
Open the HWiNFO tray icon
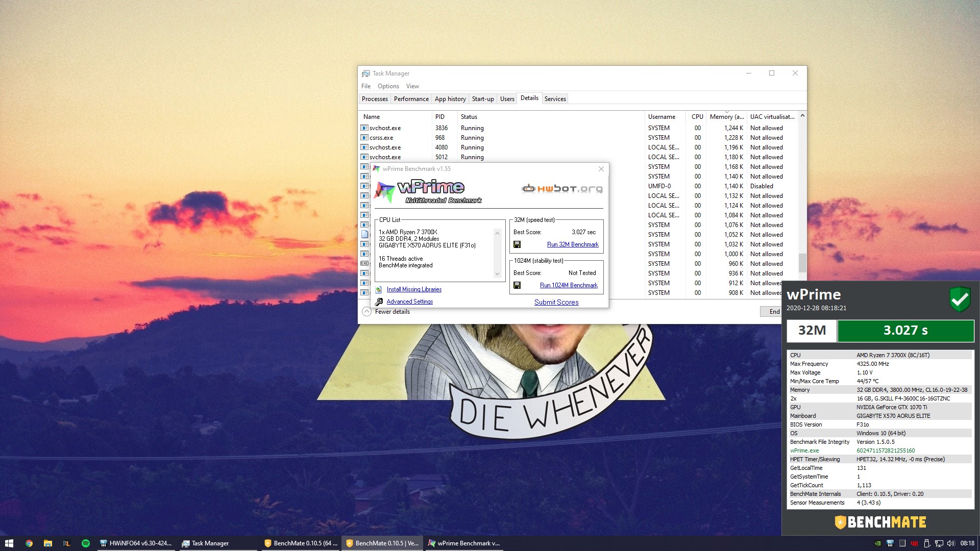point(890,543)
